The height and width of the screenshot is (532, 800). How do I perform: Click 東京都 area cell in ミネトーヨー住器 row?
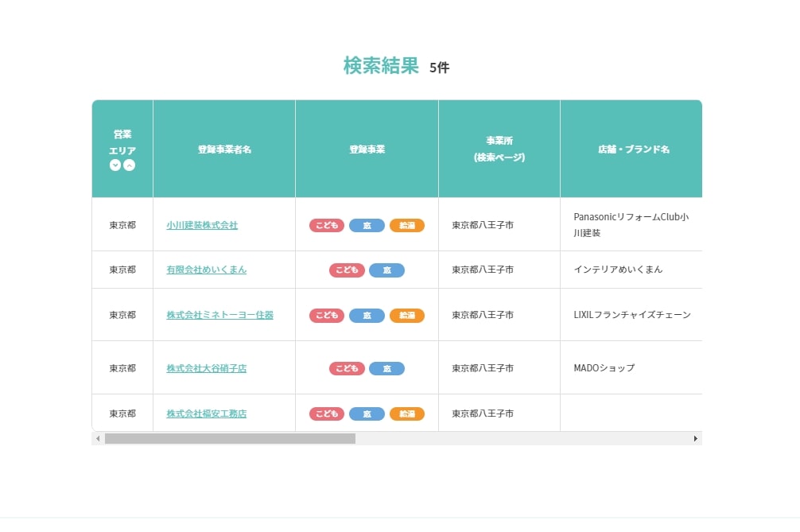coord(122,315)
